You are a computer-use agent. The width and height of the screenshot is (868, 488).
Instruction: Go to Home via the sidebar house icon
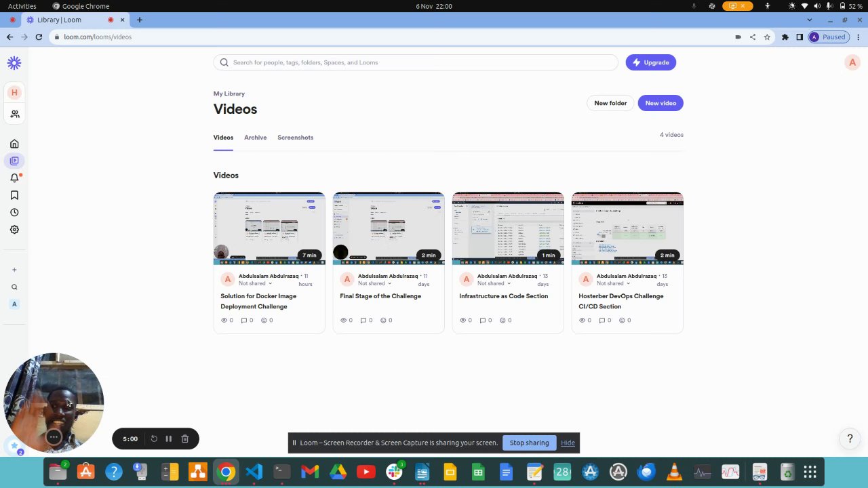pyautogui.click(x=14, y=144)
